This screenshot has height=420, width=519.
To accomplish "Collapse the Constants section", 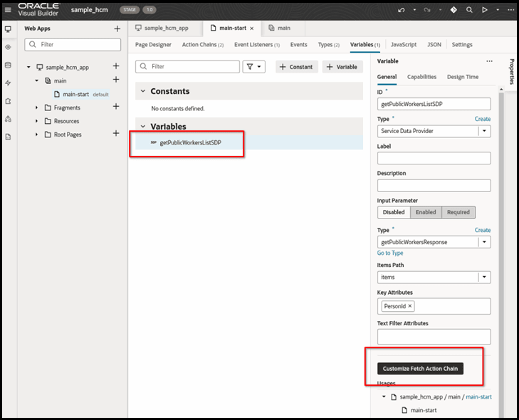I will 143,91.
